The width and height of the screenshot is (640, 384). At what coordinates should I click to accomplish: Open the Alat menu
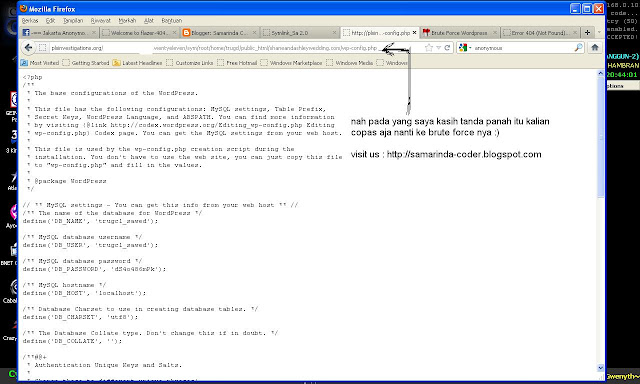(149, 20)
